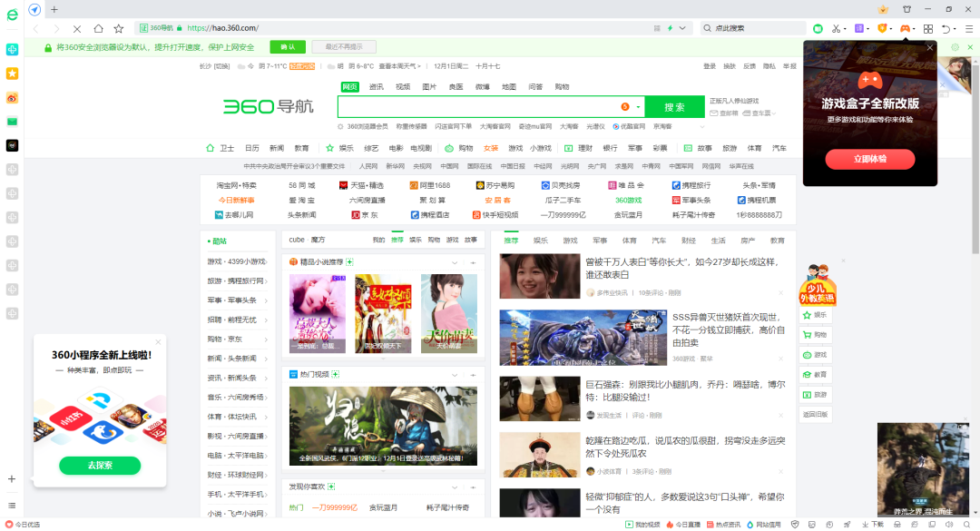Collapse the 猜你喜欢 section chevron
The image size is (980, 531).
455,487
